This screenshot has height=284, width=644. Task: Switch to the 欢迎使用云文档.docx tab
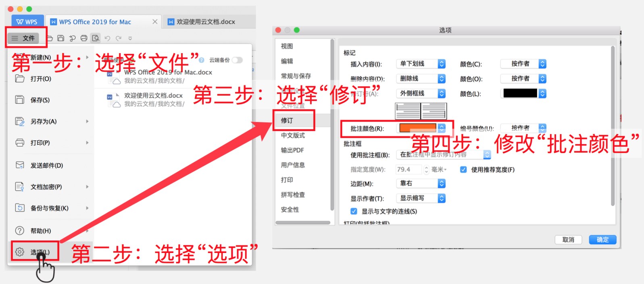pyautogui.click(x=206, y=22)
